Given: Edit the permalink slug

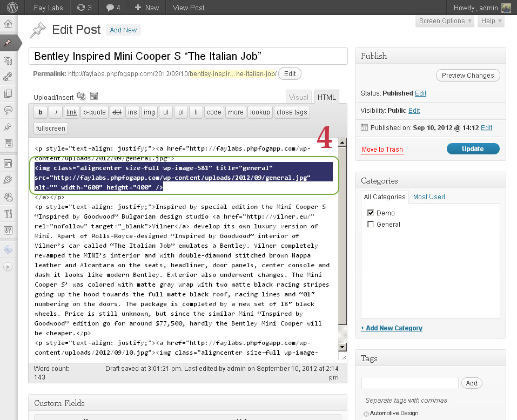Looking at the screenshot, I should pyautogui.click(x=290, y=74).
